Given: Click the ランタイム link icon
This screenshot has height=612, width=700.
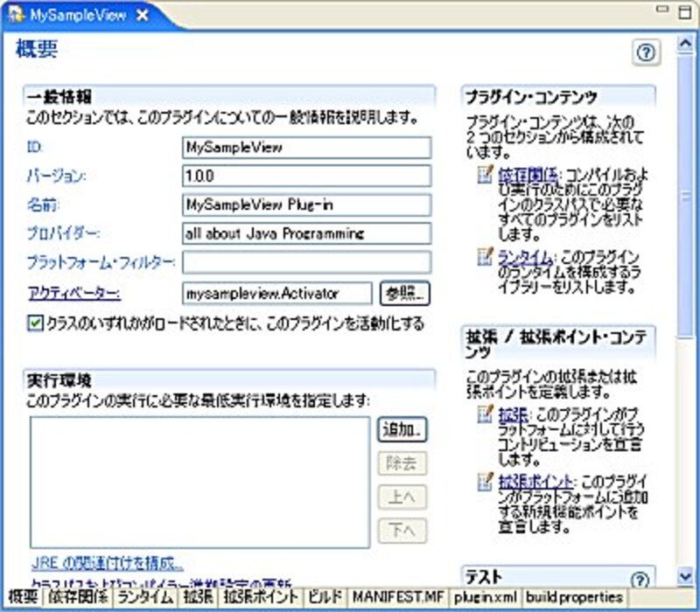Looking at the screenshot, I should [x=485, y=256].
